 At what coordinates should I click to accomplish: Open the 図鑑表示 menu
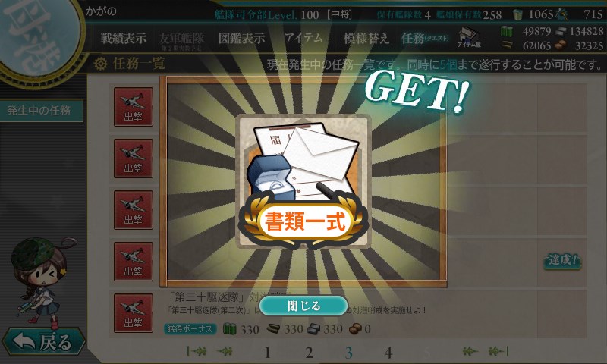(241, 38)
